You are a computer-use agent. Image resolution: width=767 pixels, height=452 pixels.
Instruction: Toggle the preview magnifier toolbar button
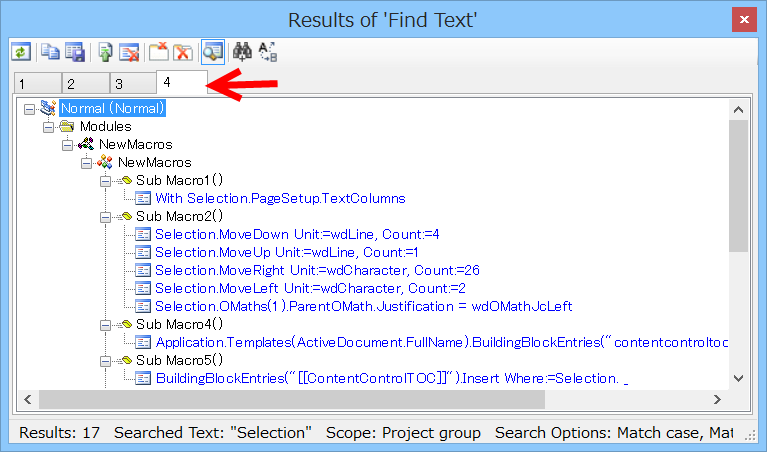(211, 52)
